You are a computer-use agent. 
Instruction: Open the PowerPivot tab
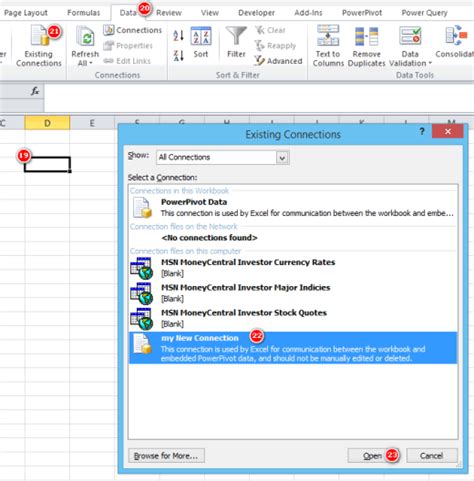(362, 13)
